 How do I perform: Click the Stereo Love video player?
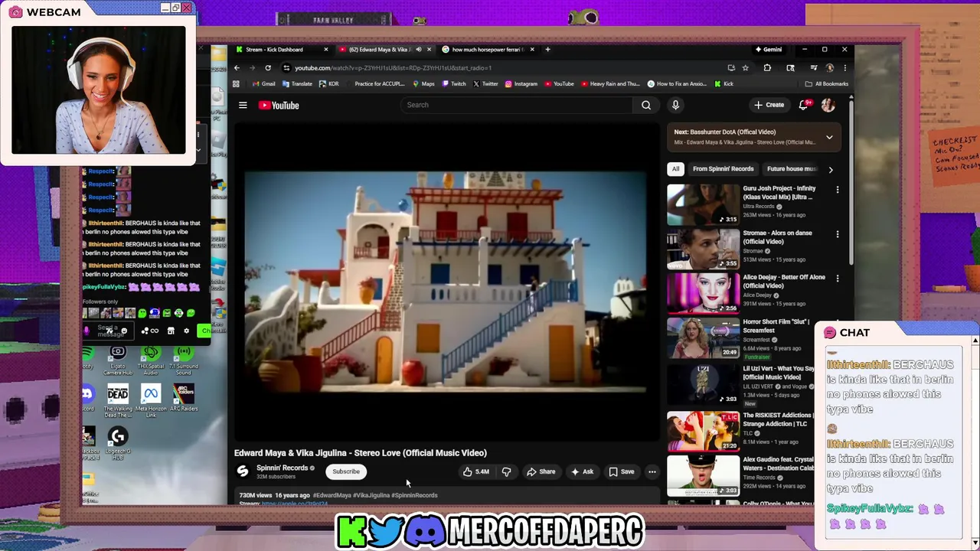click(446, 282)
